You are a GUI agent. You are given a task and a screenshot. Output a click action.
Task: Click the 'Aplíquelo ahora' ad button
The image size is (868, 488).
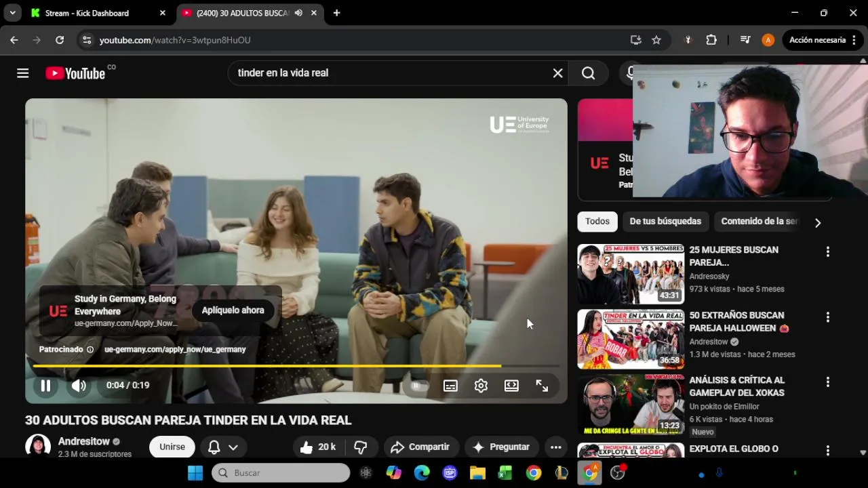(x=233, y=310)
